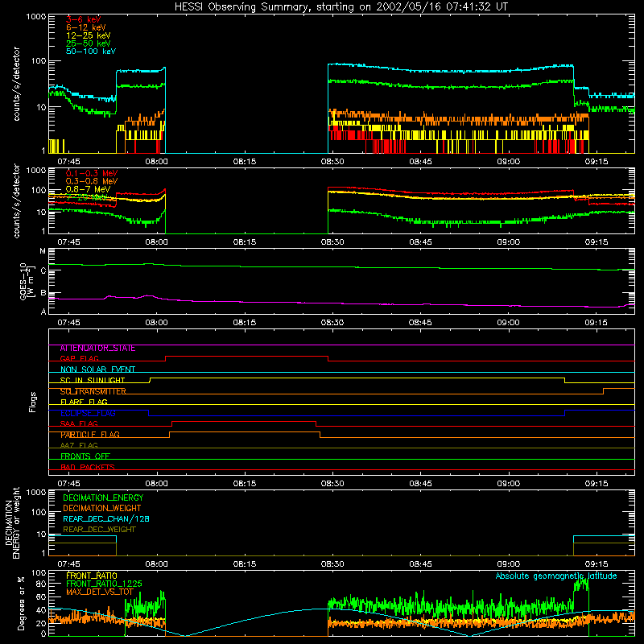The image size is (644, 644).
Task: Click the '0.8-7 MeV' legend label
Action: coord(88,189)
